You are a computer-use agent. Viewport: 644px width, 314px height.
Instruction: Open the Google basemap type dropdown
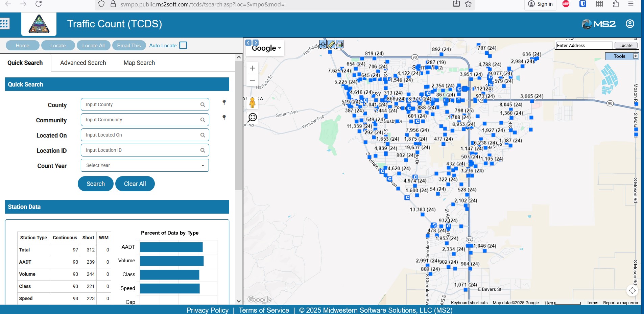[266, 48]
